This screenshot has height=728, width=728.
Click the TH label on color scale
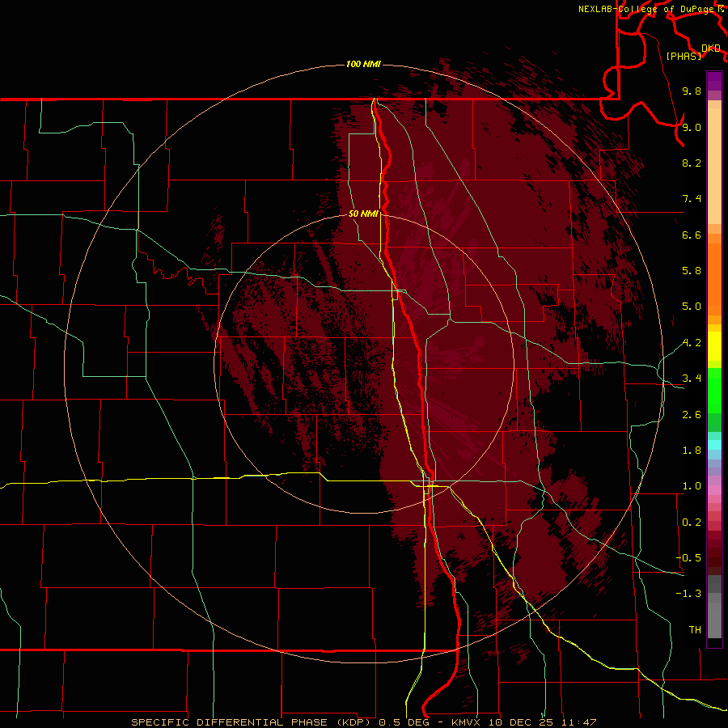click(x=695, y=630)
